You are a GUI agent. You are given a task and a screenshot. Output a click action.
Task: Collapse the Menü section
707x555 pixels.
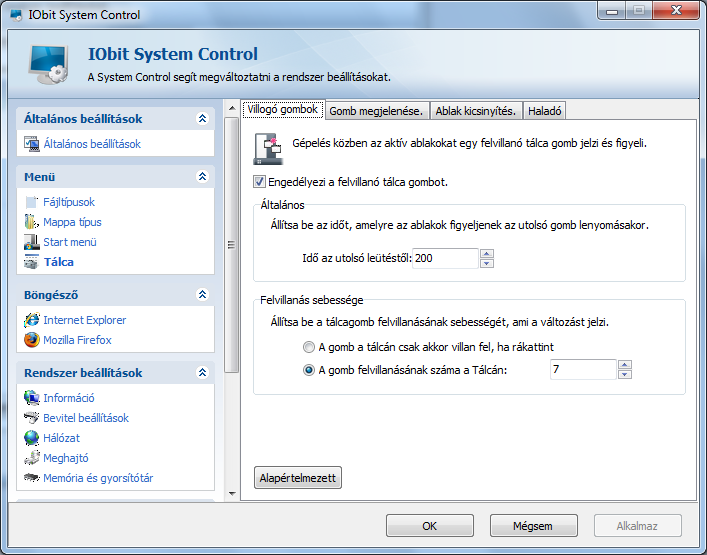[x=202, y=176]
